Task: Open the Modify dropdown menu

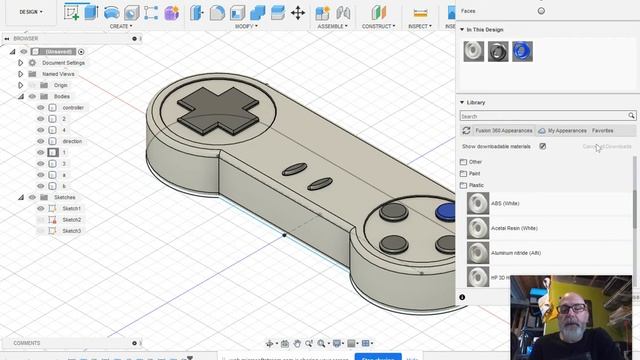Action: (x=246, y=26)
